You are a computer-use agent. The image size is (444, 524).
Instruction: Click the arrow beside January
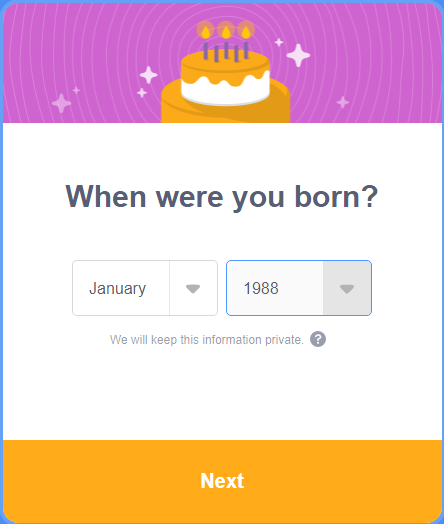(x=193, y=288)
